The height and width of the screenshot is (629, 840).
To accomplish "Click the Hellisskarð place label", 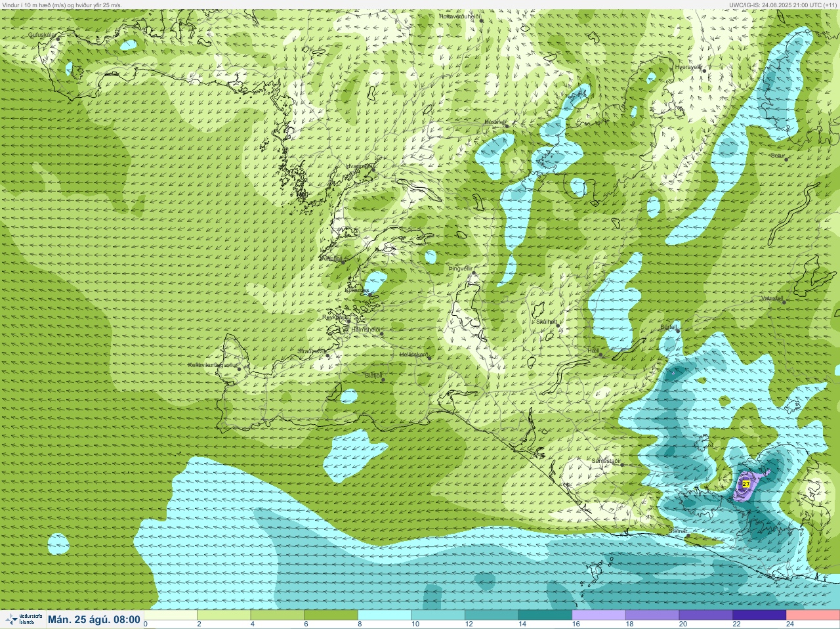I will click(413, 355).
